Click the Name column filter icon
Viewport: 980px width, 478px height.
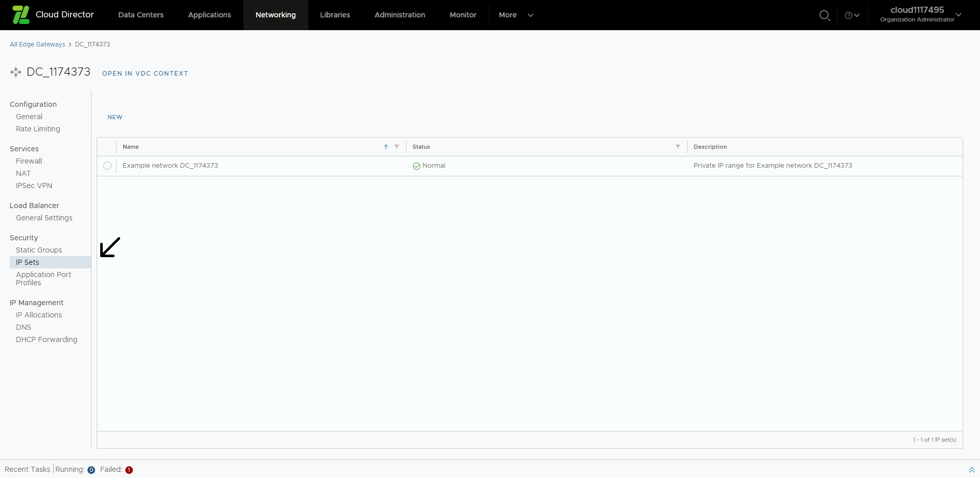pos(397,147)
